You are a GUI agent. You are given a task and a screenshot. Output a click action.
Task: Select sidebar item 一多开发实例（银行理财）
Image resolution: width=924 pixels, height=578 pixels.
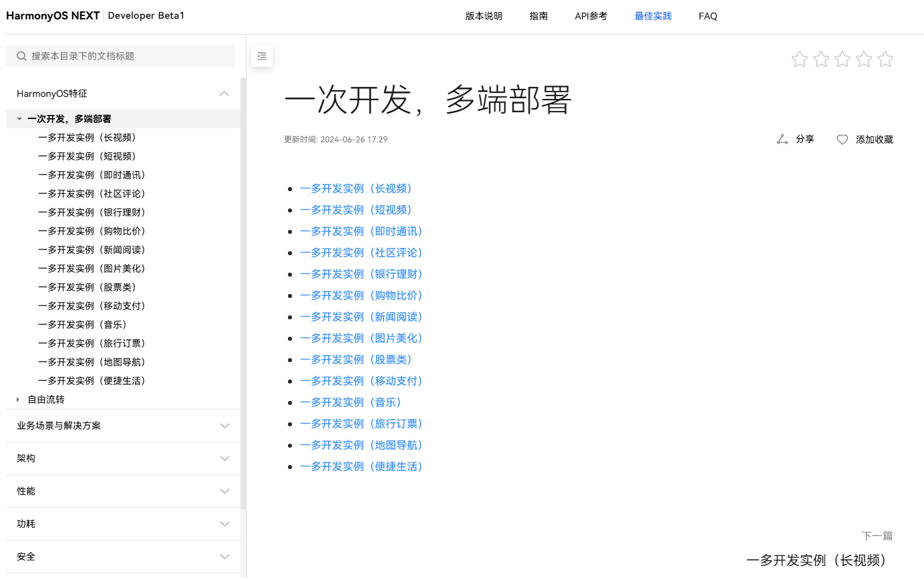pyautogui.click(x=94, y=212)
